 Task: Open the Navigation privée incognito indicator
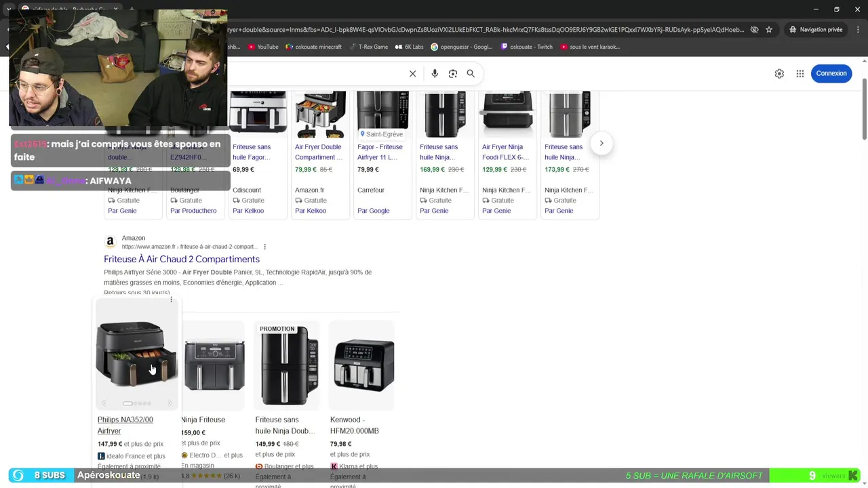click(816, 30)
